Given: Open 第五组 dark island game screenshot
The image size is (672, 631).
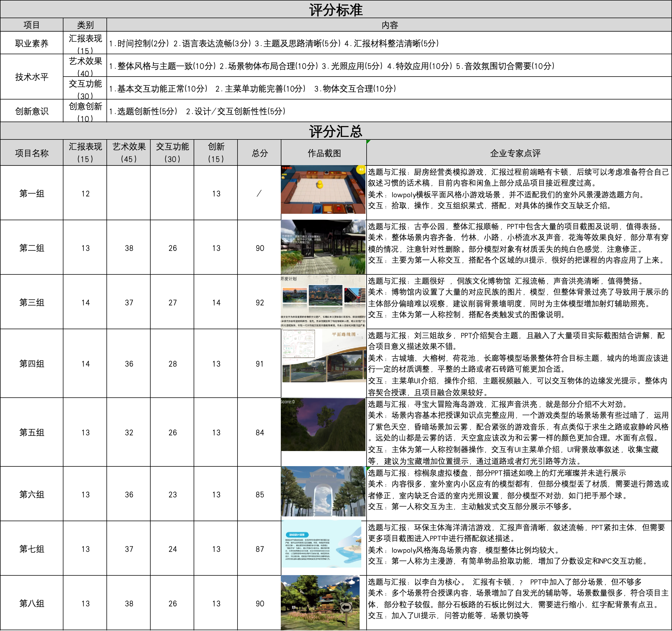Looking at the screenshot, I should coord(323,424).
